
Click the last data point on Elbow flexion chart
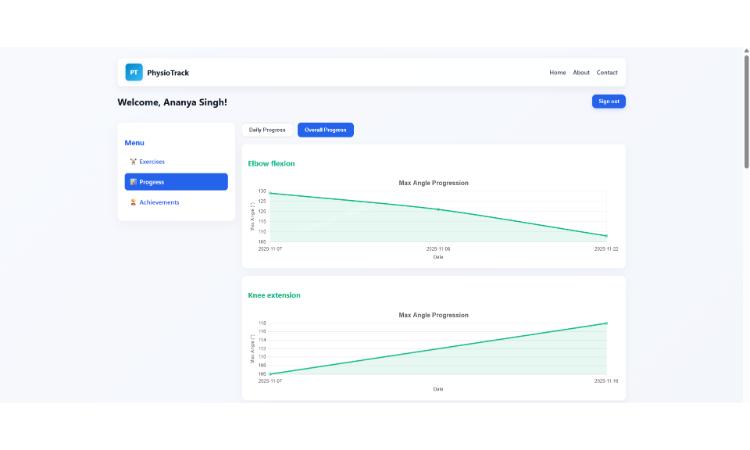click(x=607, y=236)
